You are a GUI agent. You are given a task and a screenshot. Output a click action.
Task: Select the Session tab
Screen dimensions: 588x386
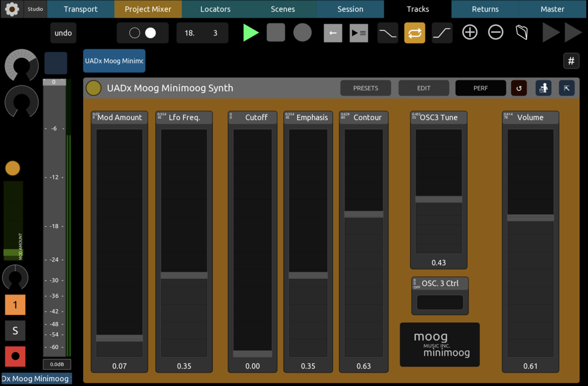tap(350, 9)
